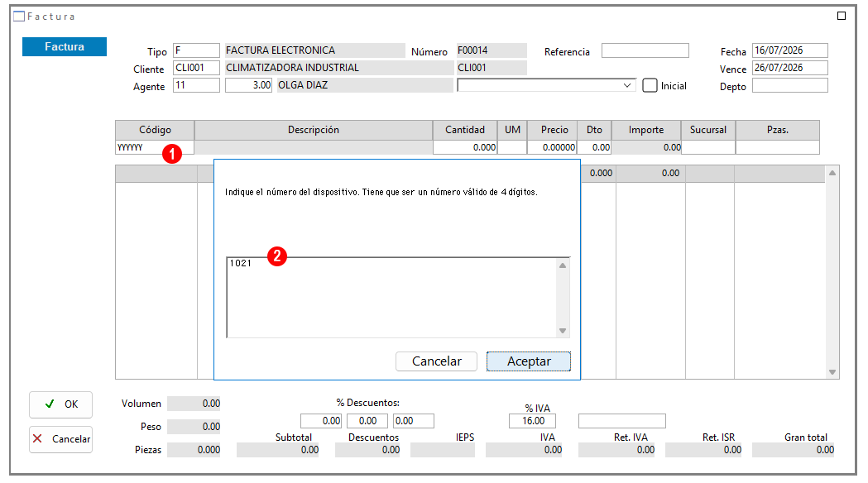Open the empty dropdown beside Inicial
The image size is (868, 483).
click(546, 85)
